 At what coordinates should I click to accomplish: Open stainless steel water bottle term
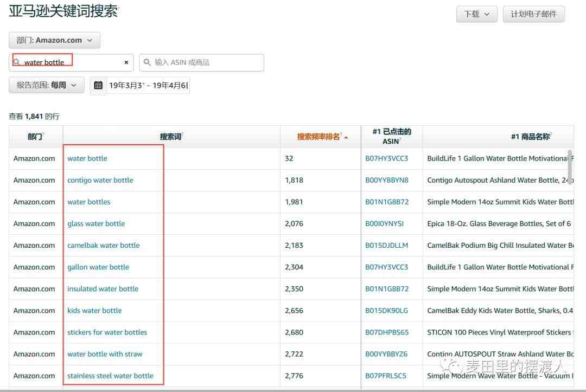110,376
